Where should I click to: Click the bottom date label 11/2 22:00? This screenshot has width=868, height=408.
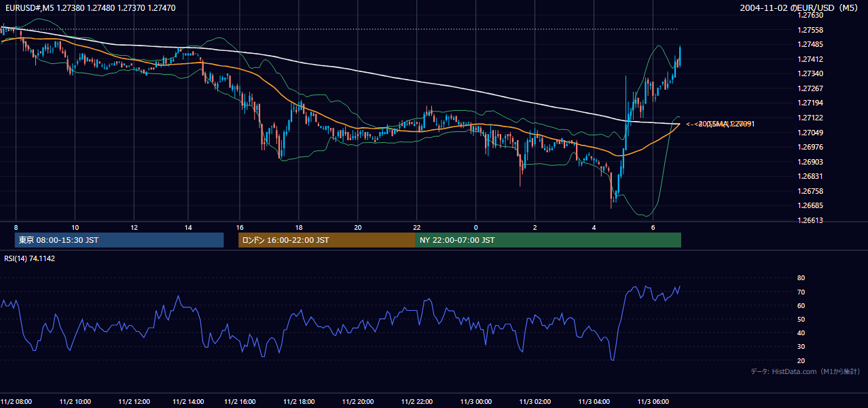(417, 401)
